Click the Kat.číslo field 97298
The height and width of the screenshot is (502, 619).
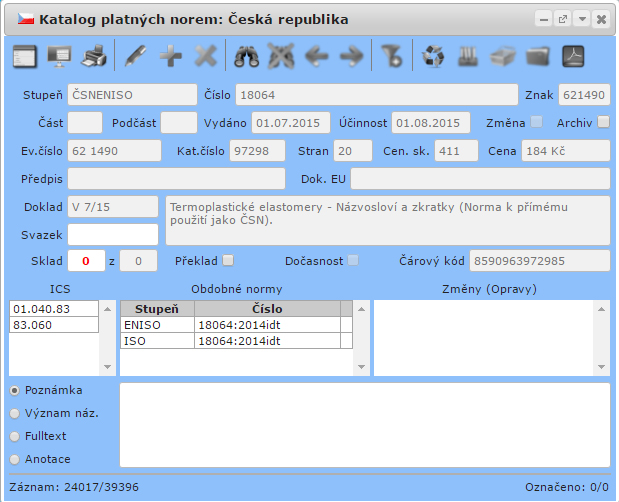tap(257, 151)
